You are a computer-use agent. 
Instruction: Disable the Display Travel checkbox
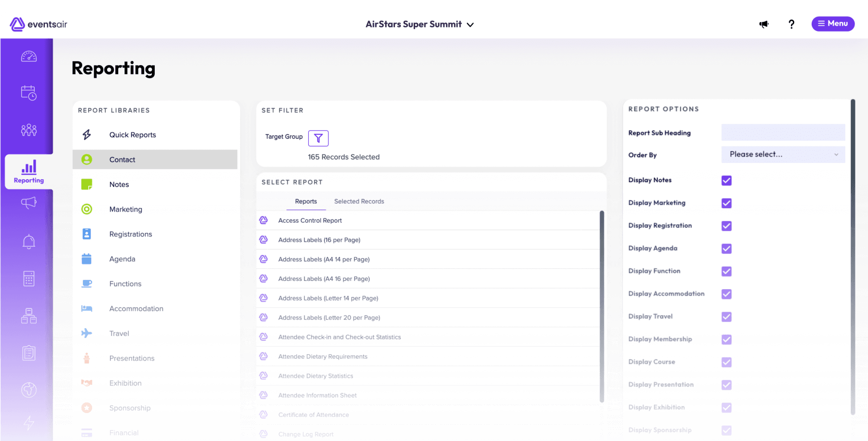pyautogui.click(x=726, y=317)
